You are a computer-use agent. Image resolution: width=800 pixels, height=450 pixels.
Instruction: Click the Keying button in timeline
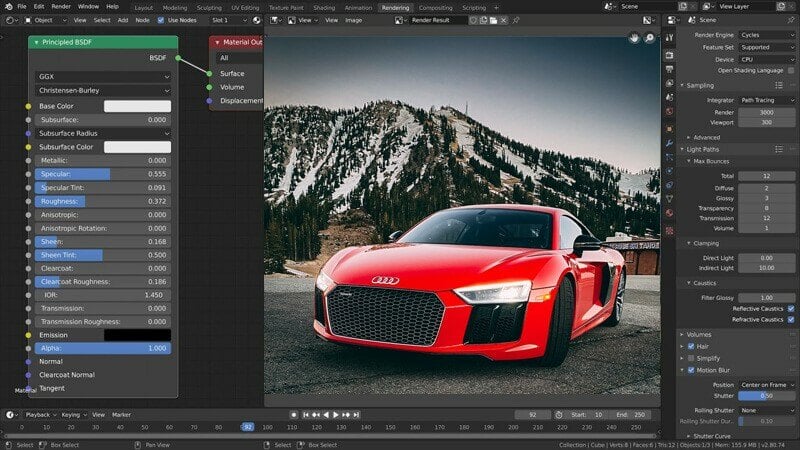[x=70, y=414]
